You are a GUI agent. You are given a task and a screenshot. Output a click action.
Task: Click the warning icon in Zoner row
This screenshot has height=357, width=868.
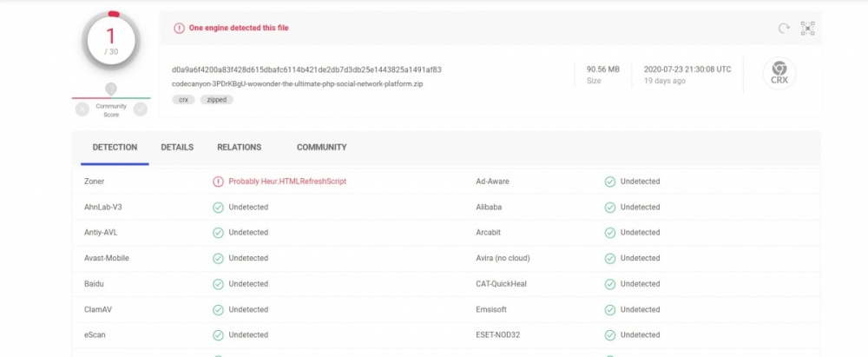pos(218,182)
